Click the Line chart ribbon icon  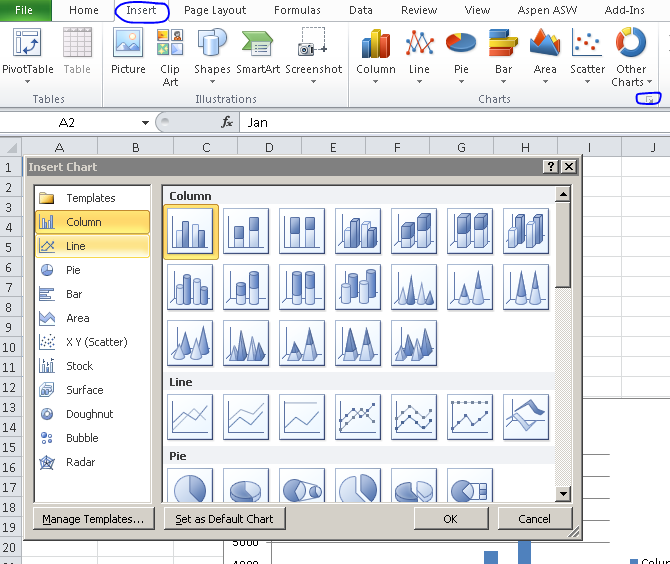click(x=419, y=43)
